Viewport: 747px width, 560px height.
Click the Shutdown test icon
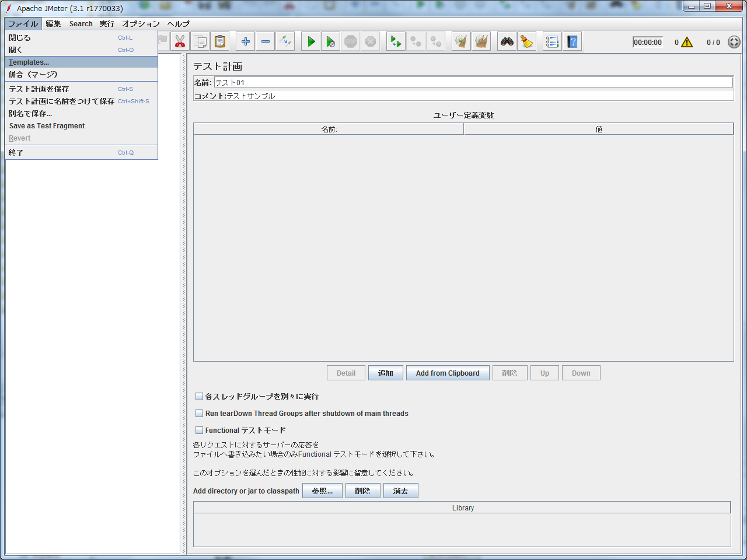coord(371,41)
